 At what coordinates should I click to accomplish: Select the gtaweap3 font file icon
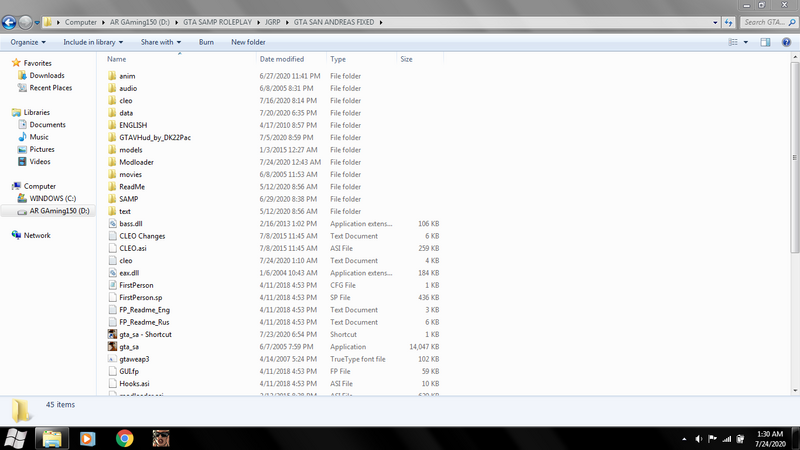click(x=112, y=359)
